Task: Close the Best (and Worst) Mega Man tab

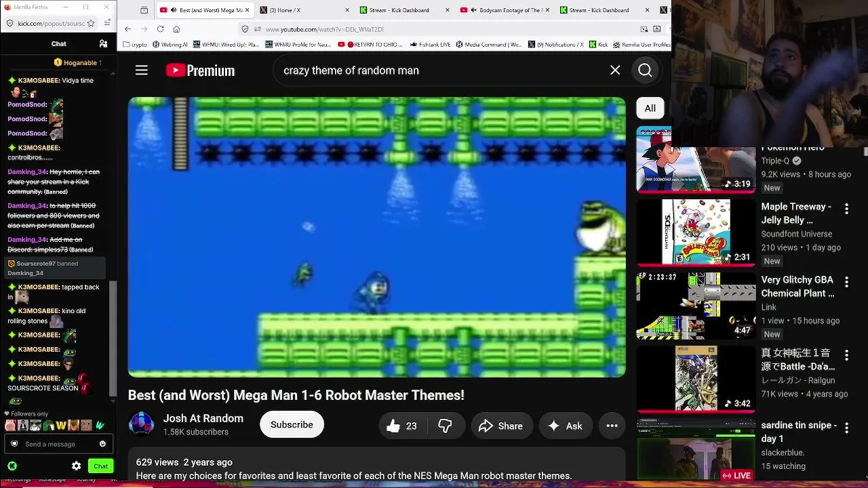Action: pyautogui.click(x=247, y=10)
